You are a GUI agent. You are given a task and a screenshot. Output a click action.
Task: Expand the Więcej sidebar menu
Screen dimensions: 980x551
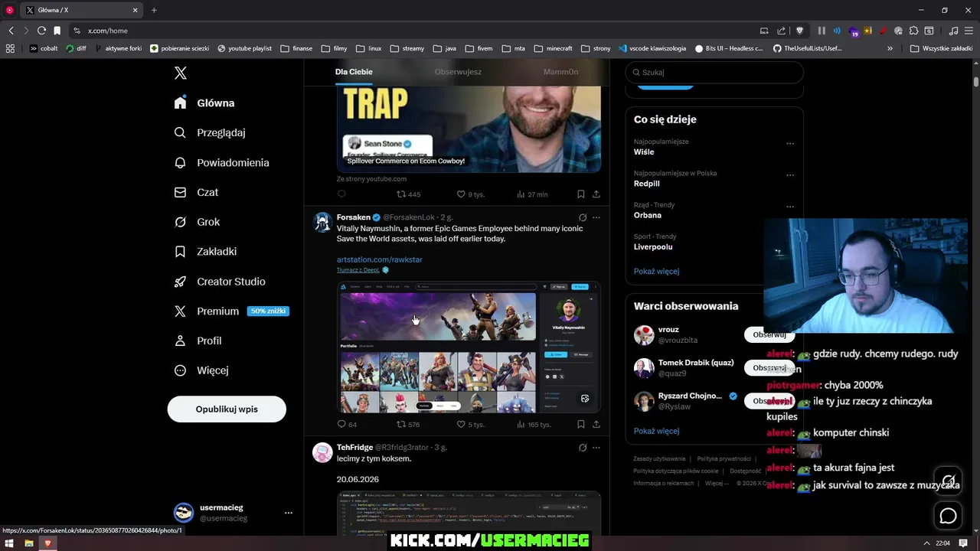(x=201, y=370)
